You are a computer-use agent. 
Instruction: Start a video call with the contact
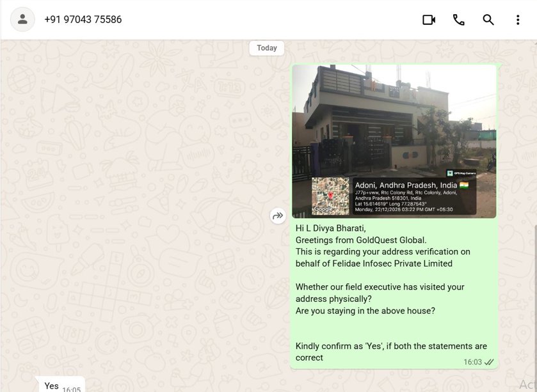(429, 20)
